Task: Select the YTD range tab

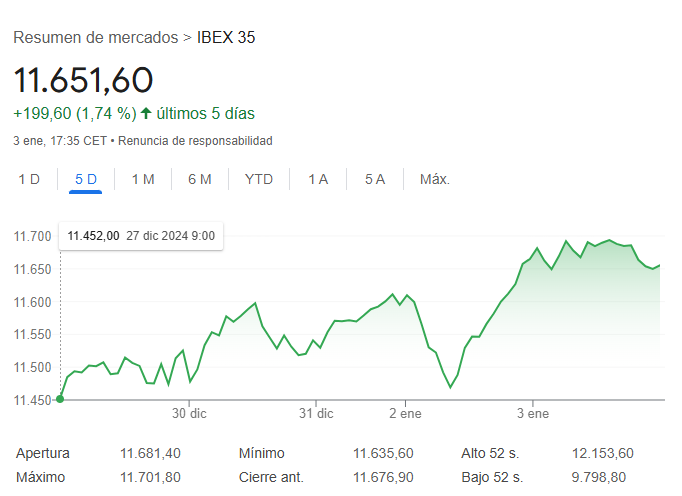Action: [x=259, y=179]
